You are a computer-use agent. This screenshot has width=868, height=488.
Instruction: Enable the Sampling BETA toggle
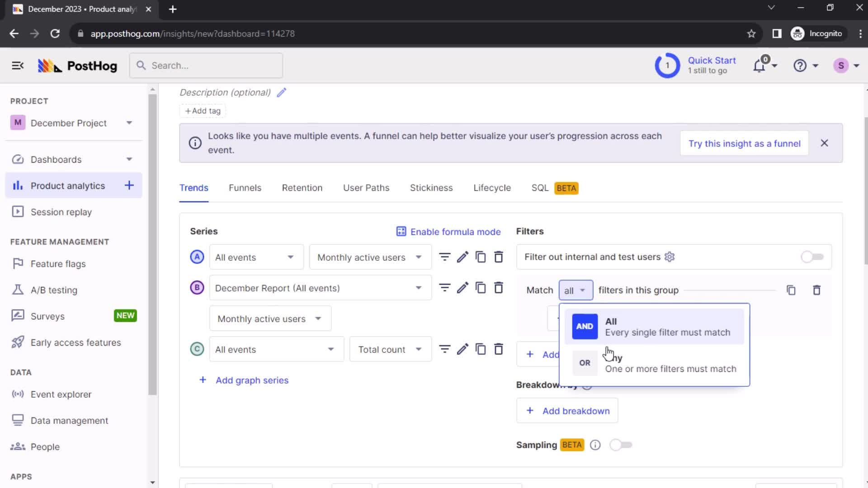pos(620,445)
